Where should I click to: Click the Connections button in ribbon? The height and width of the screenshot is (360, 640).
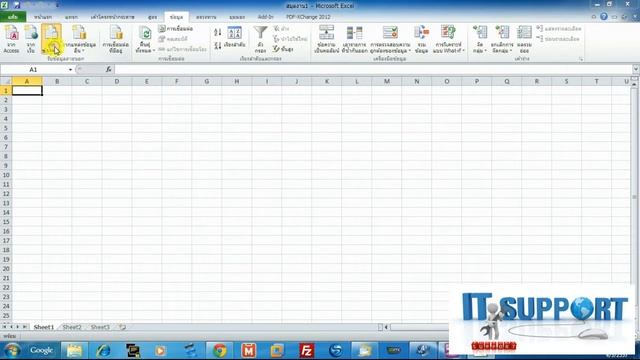point(176,29)
